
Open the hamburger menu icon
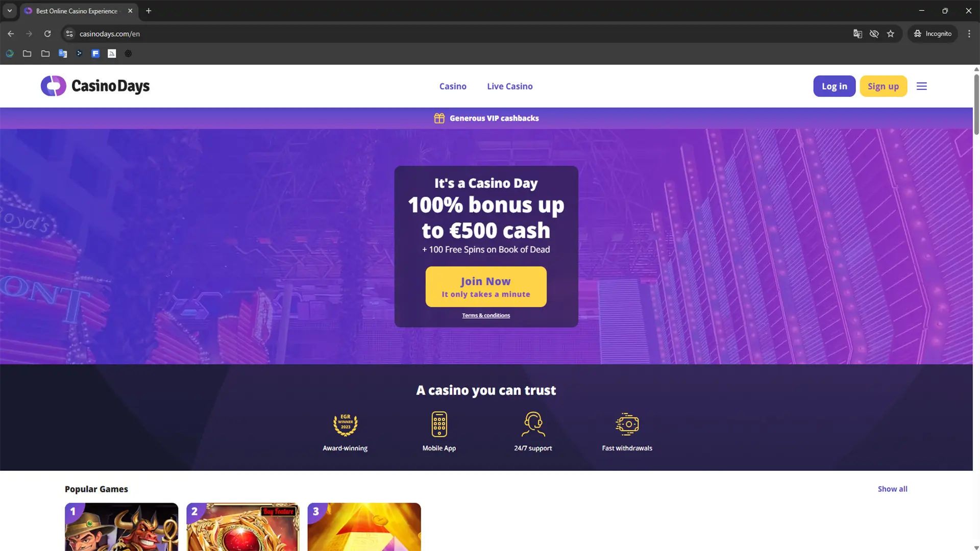pyautogui.click(x=921, y=86)
